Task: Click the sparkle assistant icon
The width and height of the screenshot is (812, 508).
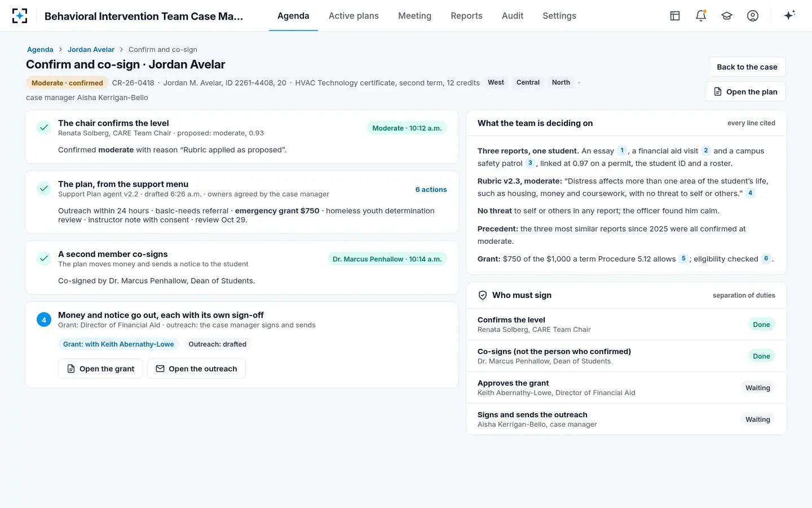Action: click(789, 15)
